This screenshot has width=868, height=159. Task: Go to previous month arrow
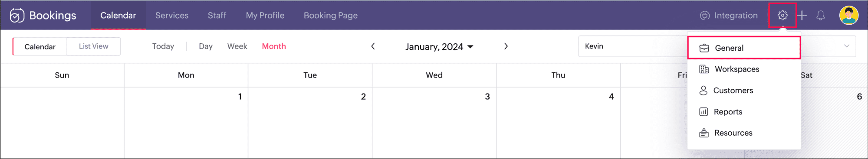point(373,46)
